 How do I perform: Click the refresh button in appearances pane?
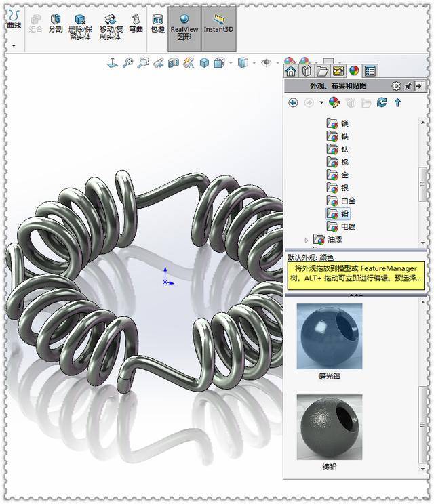click(382, 103)
